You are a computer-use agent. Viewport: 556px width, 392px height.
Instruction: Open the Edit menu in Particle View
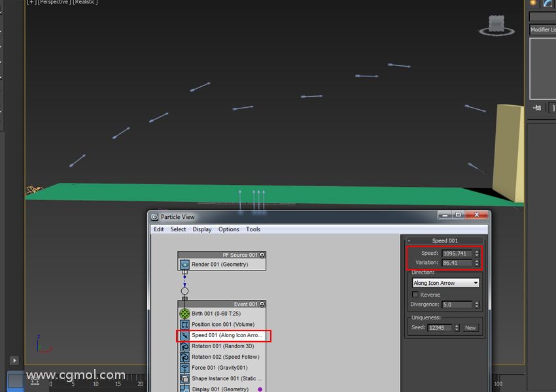[x=158, y=229]
